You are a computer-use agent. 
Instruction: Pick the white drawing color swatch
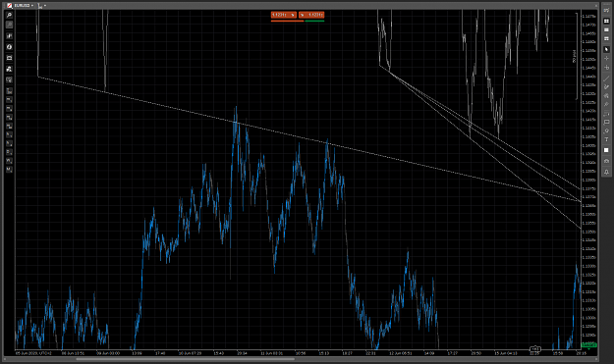606,150
